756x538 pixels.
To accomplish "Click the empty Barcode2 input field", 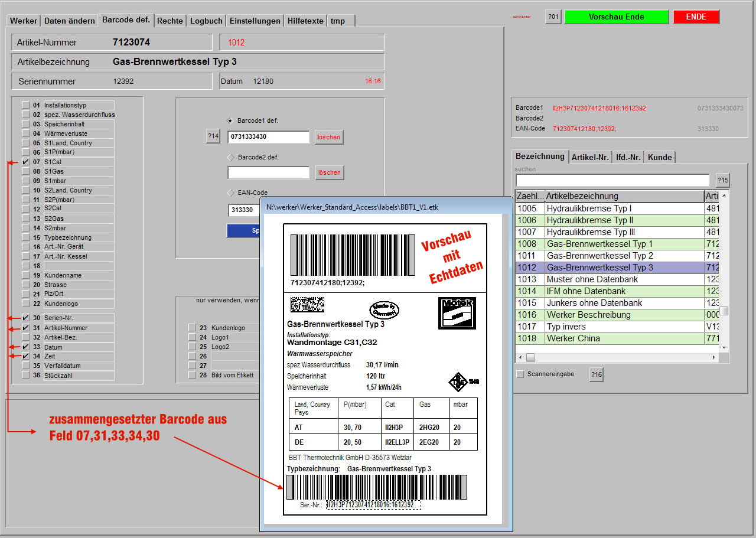I will click(x=269, y=172).
